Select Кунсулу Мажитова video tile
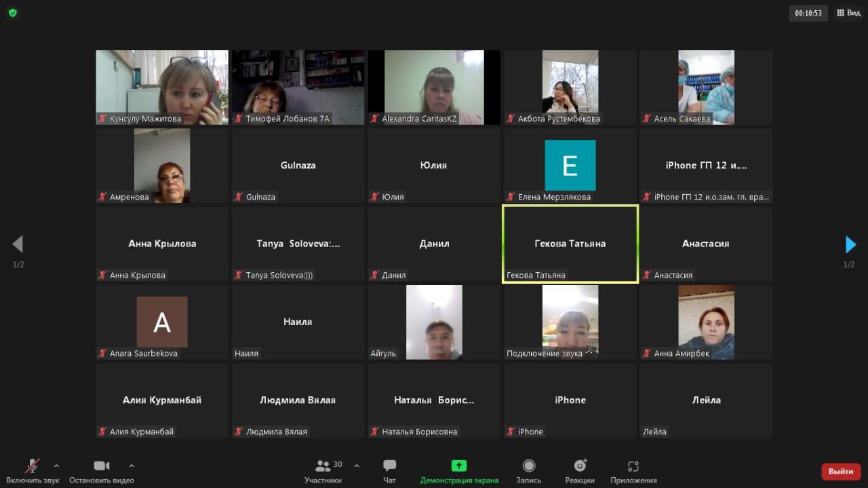The image size is (868, 488). click(x=161, y=87)
